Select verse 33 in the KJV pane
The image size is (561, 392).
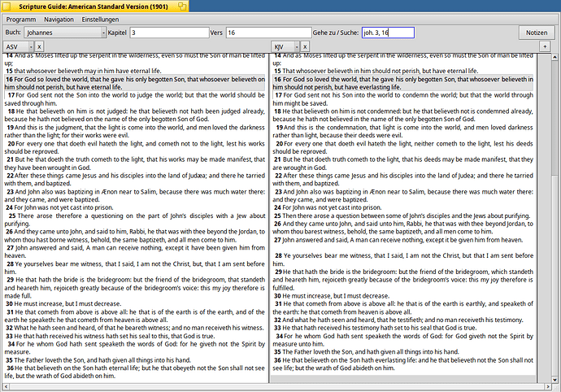tap(375, 328)
